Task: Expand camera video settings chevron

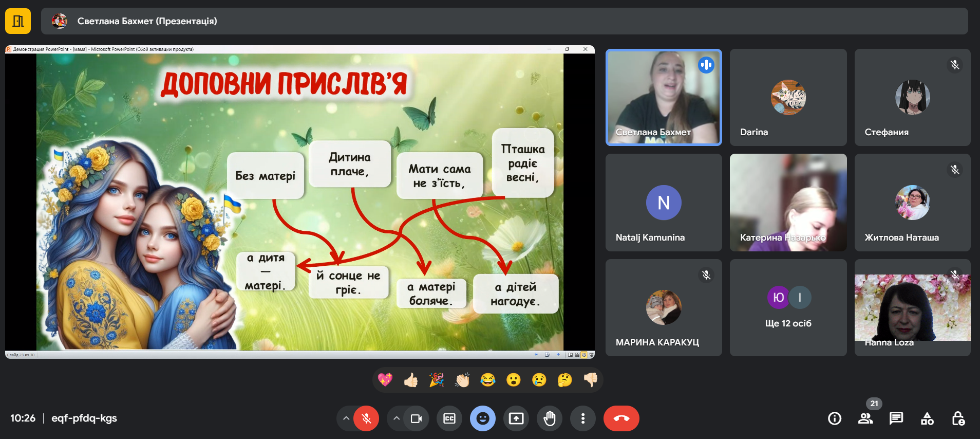Action: point(397,418)
